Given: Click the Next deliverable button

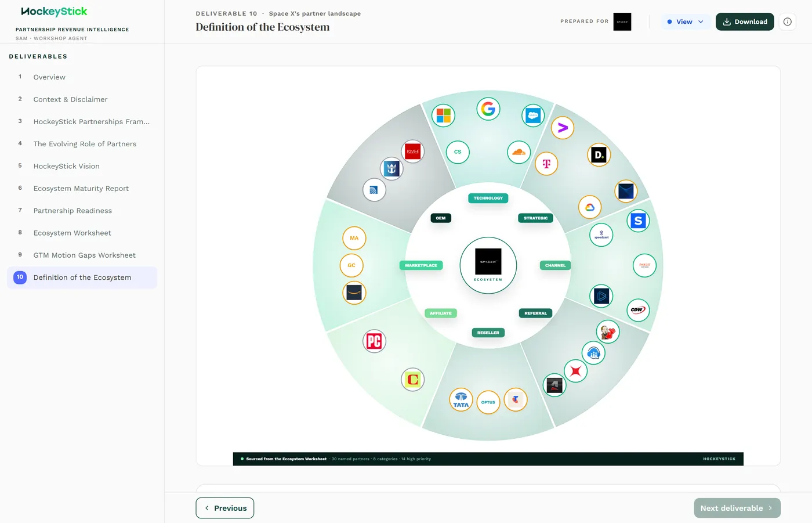Looking at the screenshot, I should [x=737, y=508].
